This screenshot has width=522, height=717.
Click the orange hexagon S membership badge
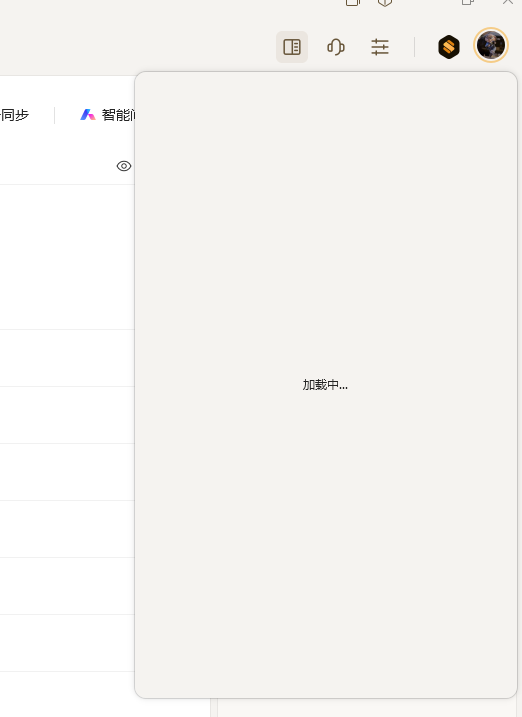(x=448, y=47)
